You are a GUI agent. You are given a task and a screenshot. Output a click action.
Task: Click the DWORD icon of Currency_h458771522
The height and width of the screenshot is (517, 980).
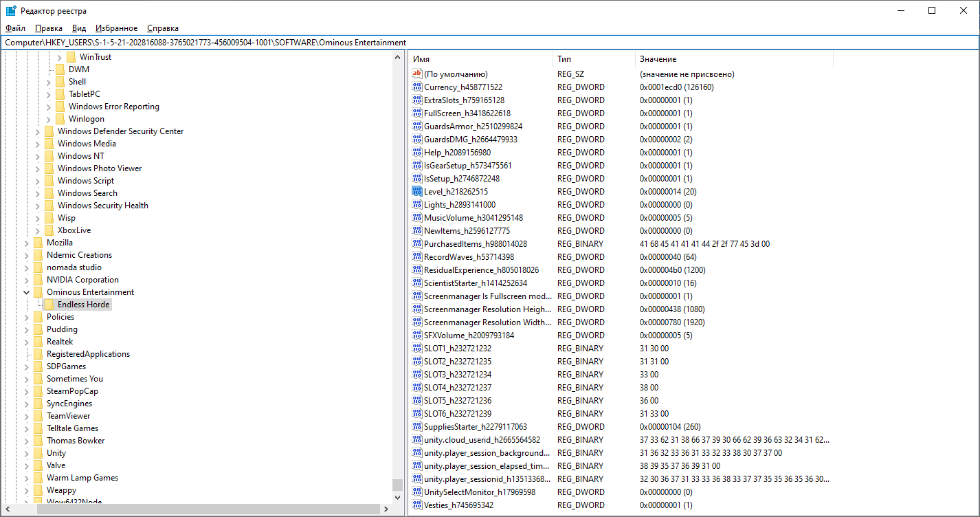pos(416,87)
